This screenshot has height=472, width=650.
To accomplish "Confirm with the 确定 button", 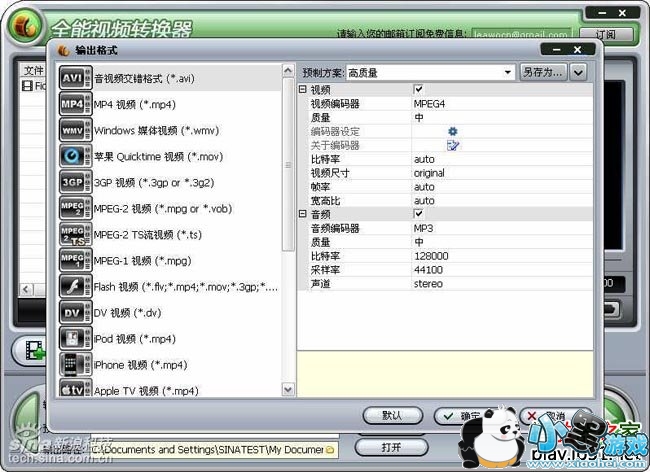I will point(462,416).
